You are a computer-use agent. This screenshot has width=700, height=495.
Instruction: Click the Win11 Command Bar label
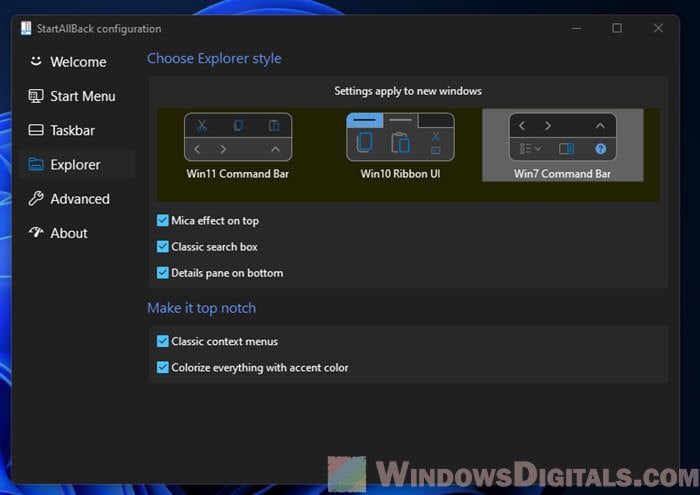coord(238,174)
